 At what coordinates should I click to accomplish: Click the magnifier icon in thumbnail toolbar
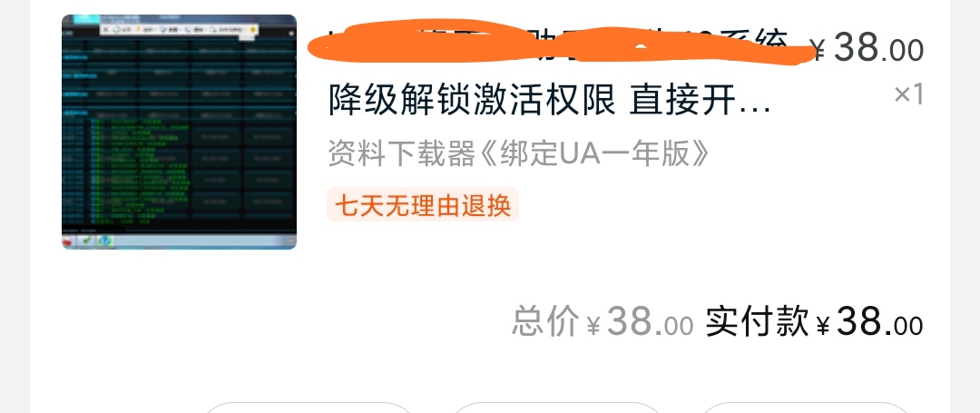[x=214, y=29]
